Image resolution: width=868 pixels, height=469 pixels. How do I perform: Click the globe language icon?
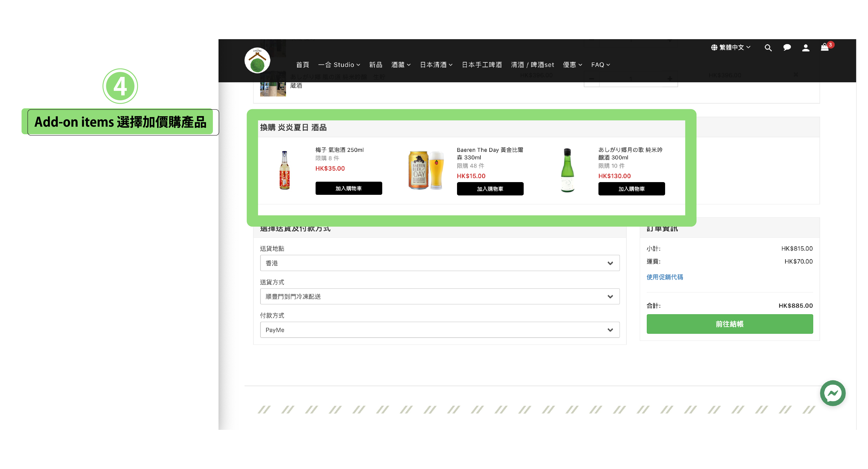click(x=714, y=48)
